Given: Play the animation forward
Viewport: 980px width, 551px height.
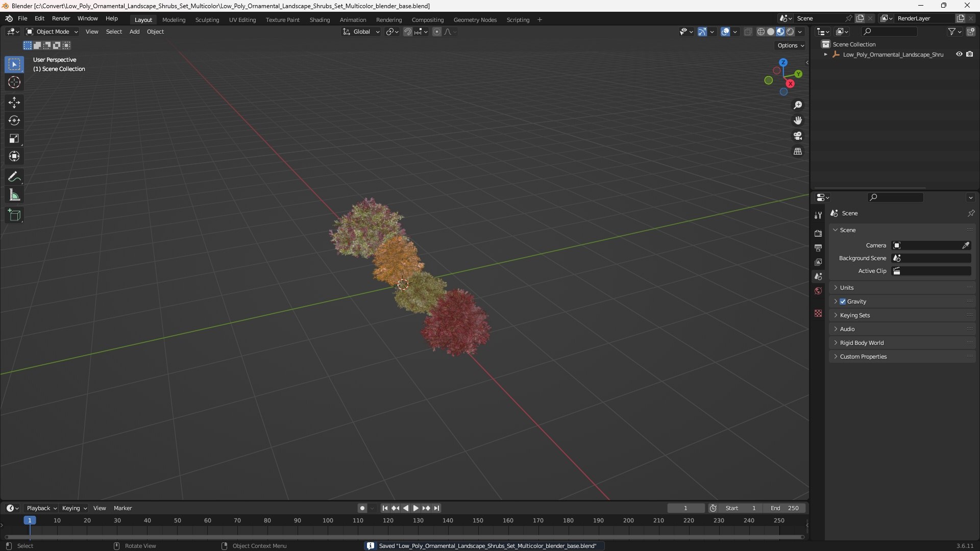Looking at the screenshot, I should coord(415,508).
